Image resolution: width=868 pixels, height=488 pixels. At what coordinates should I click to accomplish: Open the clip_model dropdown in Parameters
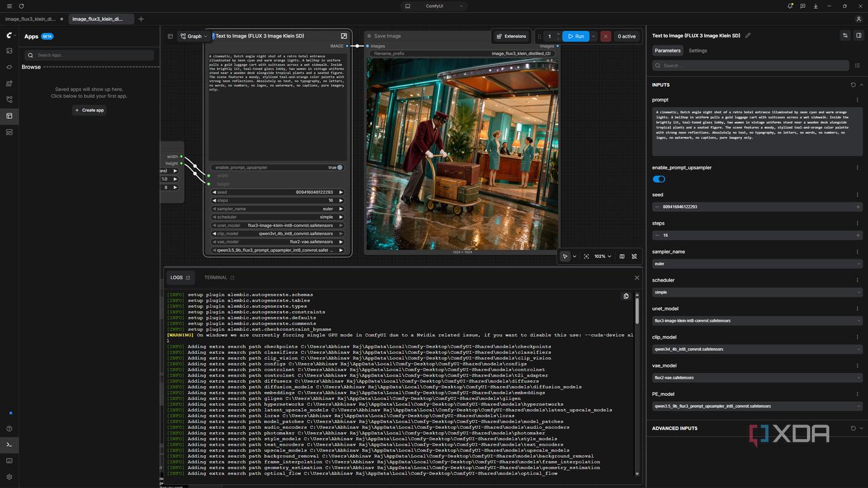(757, 350)
